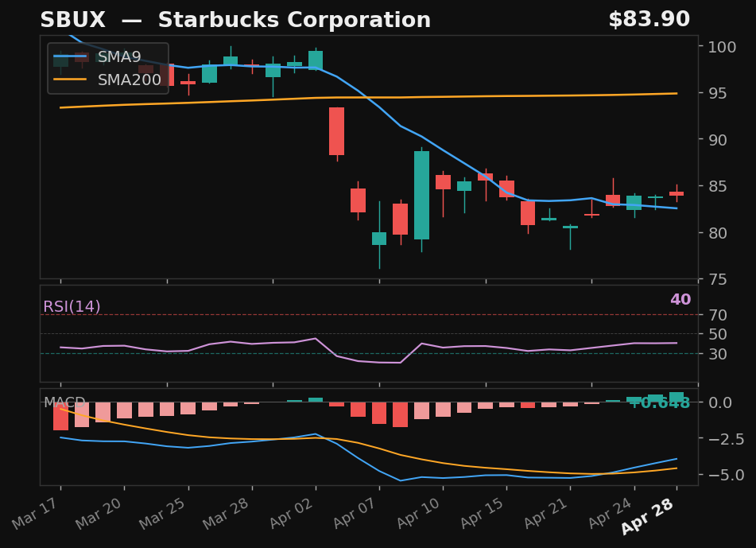Click the orange SMA200 legend line swatch

point(70,80)
